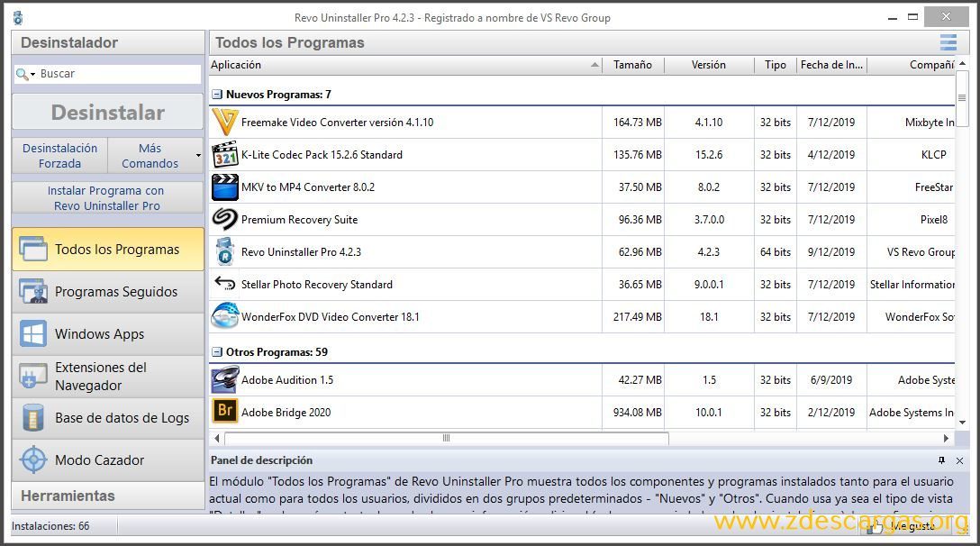This screenshot has width=980, height=546.
Task: Click the Windows Apps logo icon
Action: point(32,333)
